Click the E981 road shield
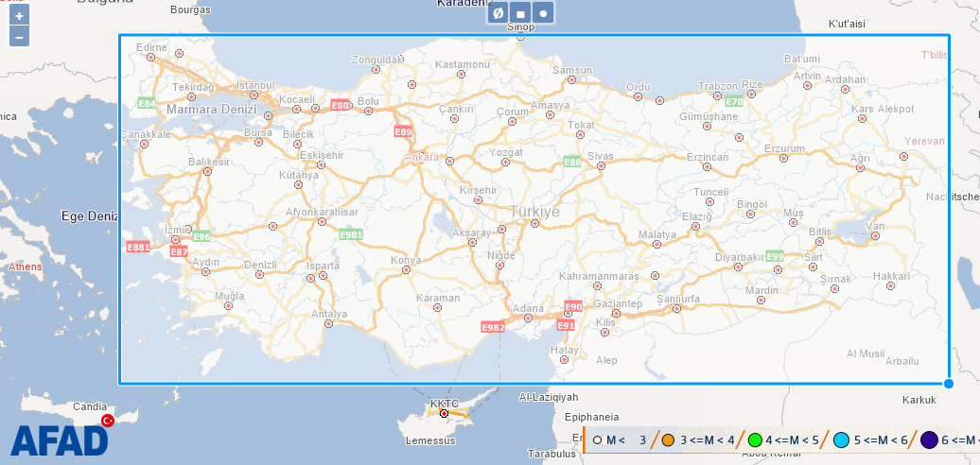 click(x=351, y=234)
